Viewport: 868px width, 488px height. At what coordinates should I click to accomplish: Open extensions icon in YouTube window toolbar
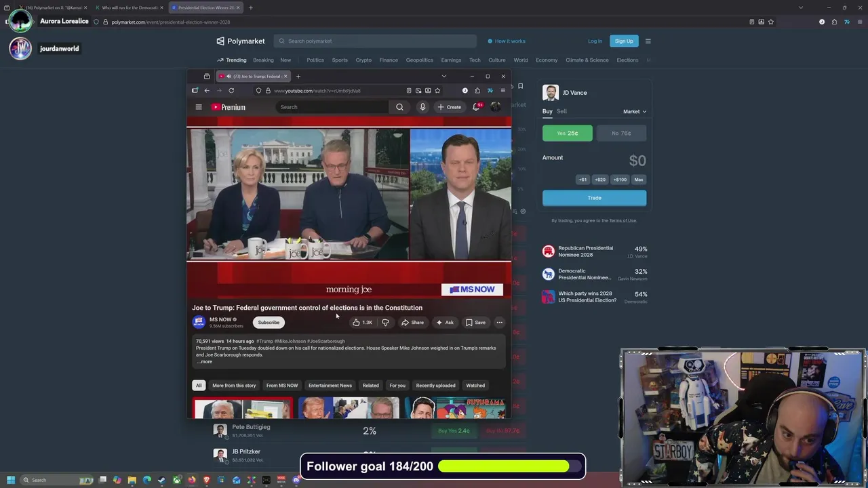click(477, 90)
